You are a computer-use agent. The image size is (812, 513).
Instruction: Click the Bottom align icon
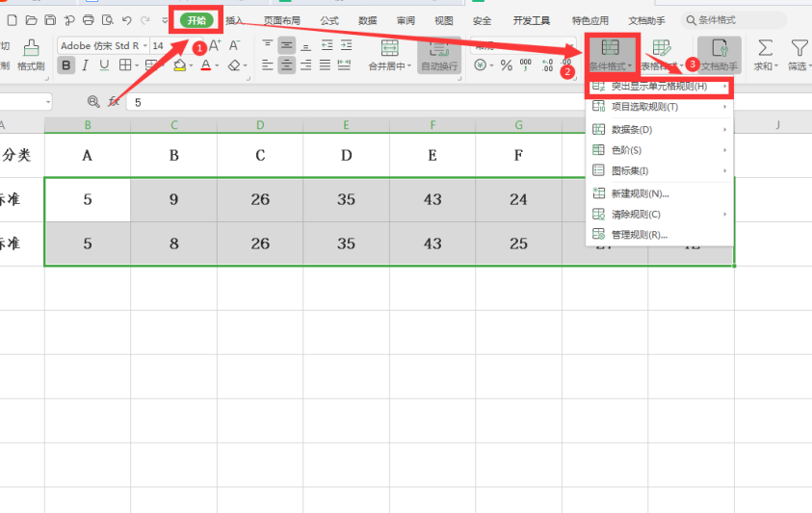[x=306, y=45]
